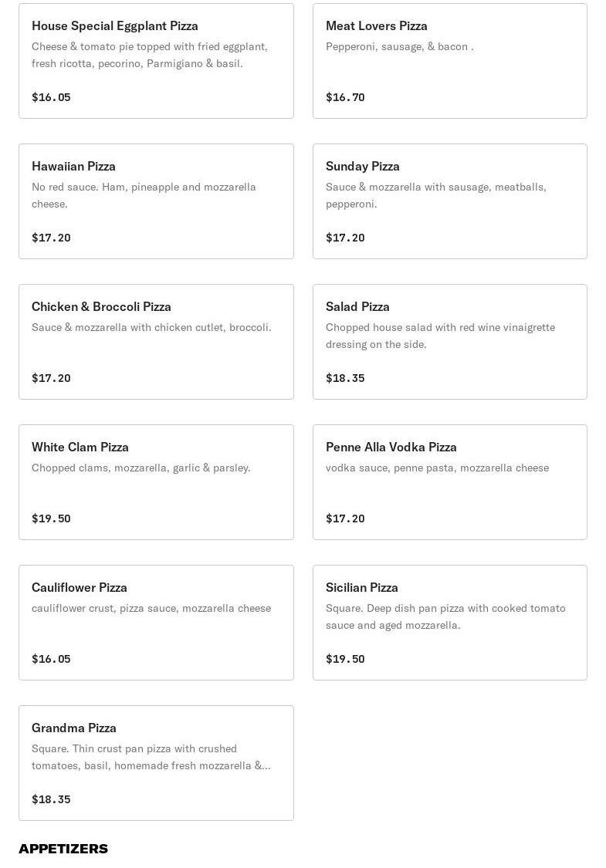This screenshot has height=868, width=606.
Task: Click the Appetizers section heading
Action: click(63, 849)
